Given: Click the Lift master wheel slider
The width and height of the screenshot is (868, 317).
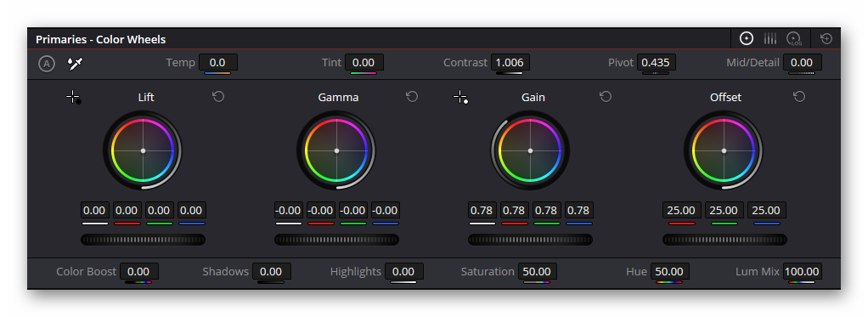Looking at the screenshot, I should pos(143,240).
